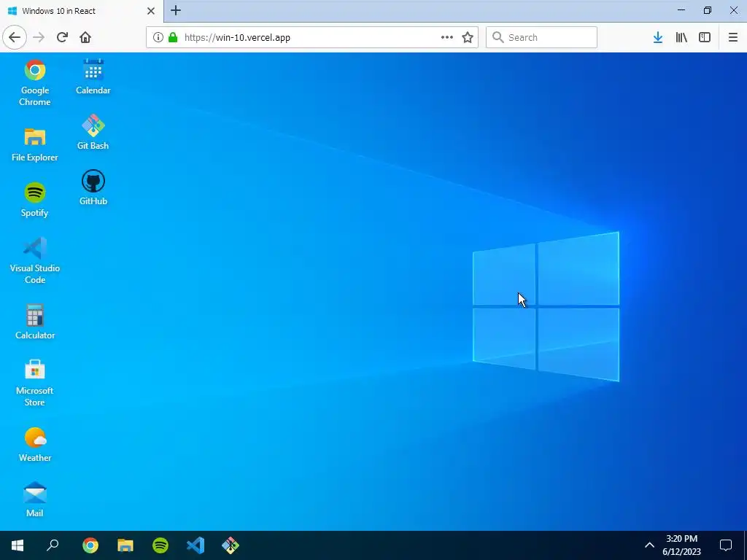The image size is (747, 560).
Task: Click the Windows Start button
Action: coord(18,545)
